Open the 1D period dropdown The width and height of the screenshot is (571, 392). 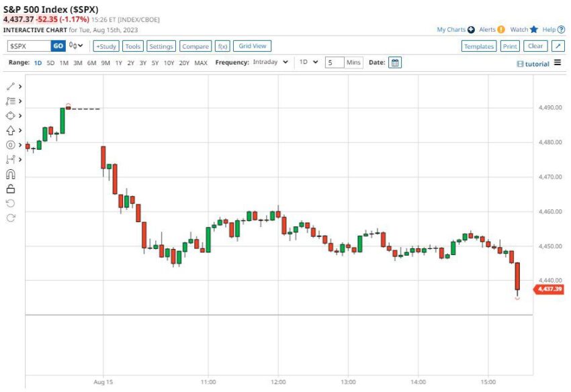[309, 62]
